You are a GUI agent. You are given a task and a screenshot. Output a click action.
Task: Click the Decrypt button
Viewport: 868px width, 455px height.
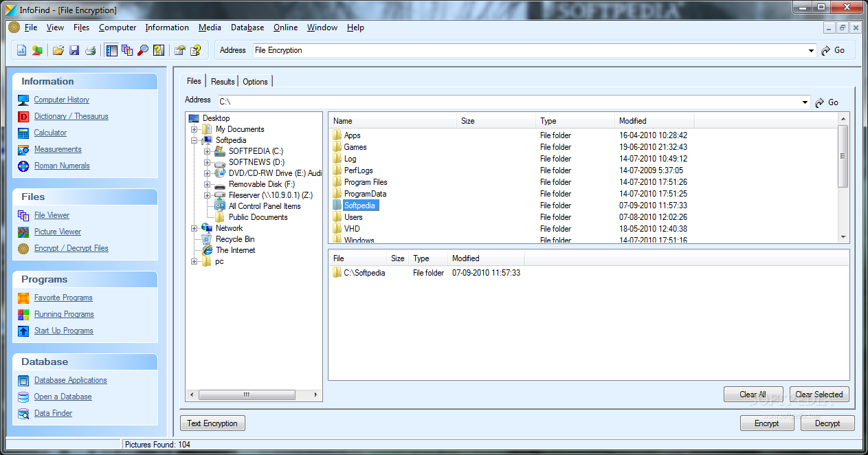click(827, 423)
